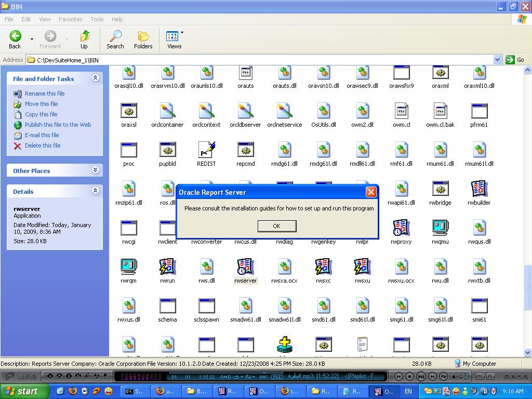
Task: Open the Favorites menu
Action: click(x=70, y=19)
